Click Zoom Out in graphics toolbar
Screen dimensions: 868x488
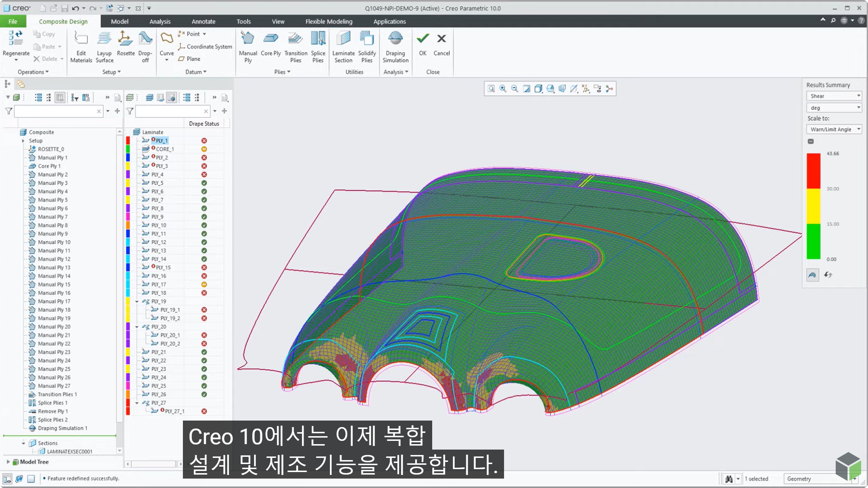pos(515,88)
